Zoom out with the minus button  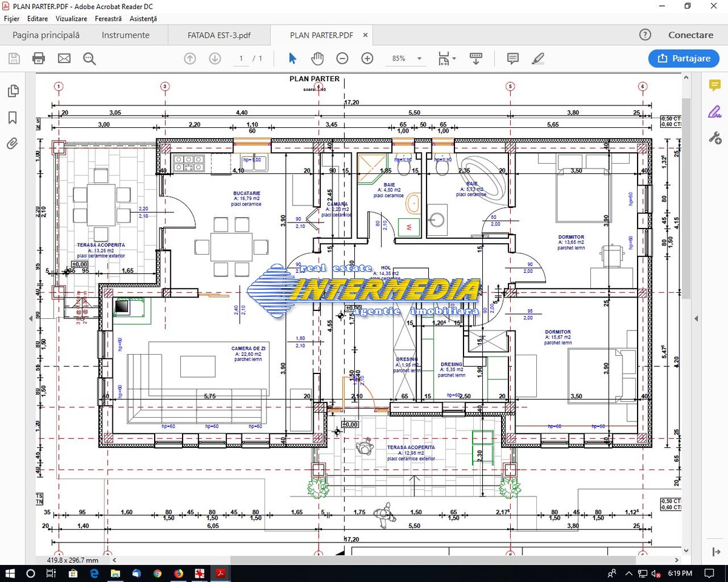point(342,58)
